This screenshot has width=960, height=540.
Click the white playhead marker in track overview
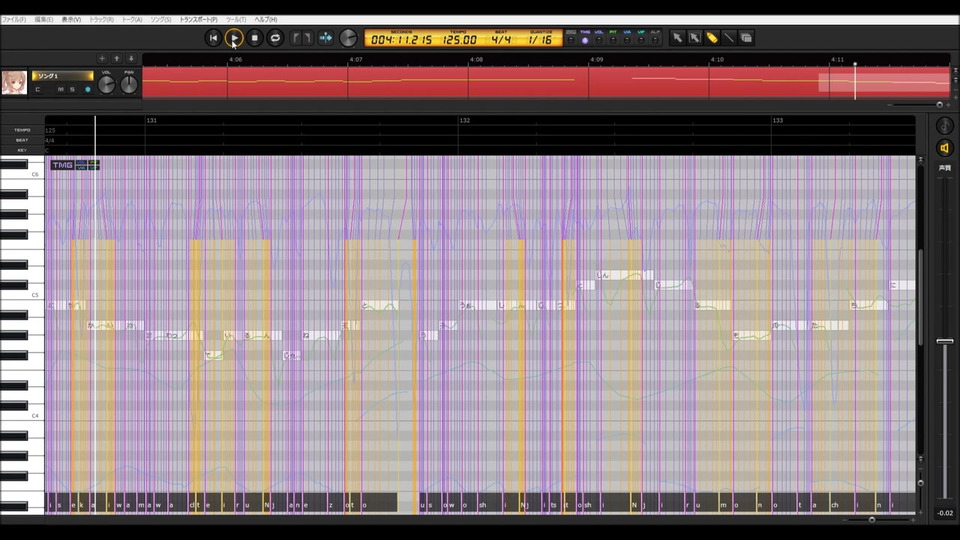click(855, 81)
